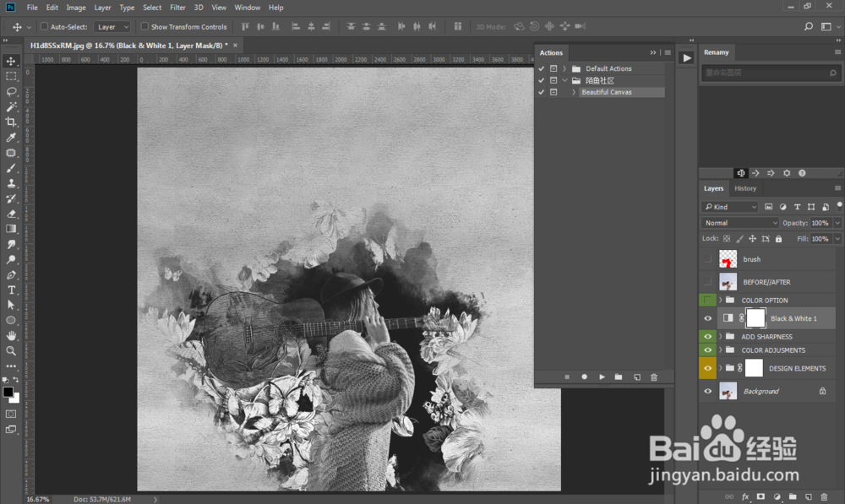The image size is (845, 504).
Task: Open the Window menu
Action: [248, 8]
